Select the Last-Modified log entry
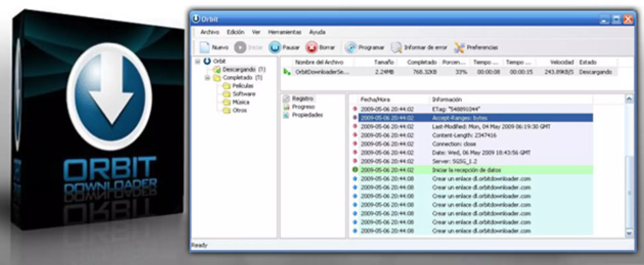The image size is (644, 265). tap(491, 127)
